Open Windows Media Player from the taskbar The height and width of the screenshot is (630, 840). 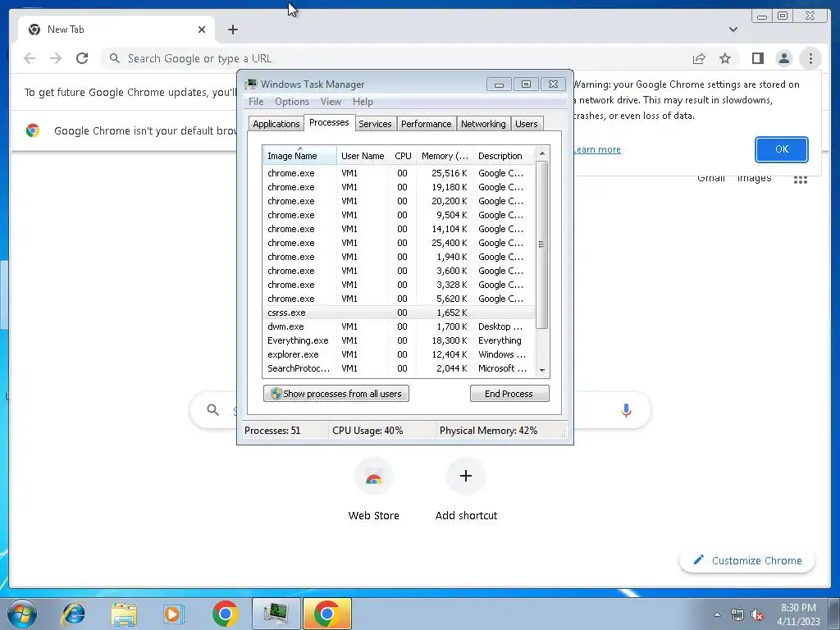pos(173,614)
